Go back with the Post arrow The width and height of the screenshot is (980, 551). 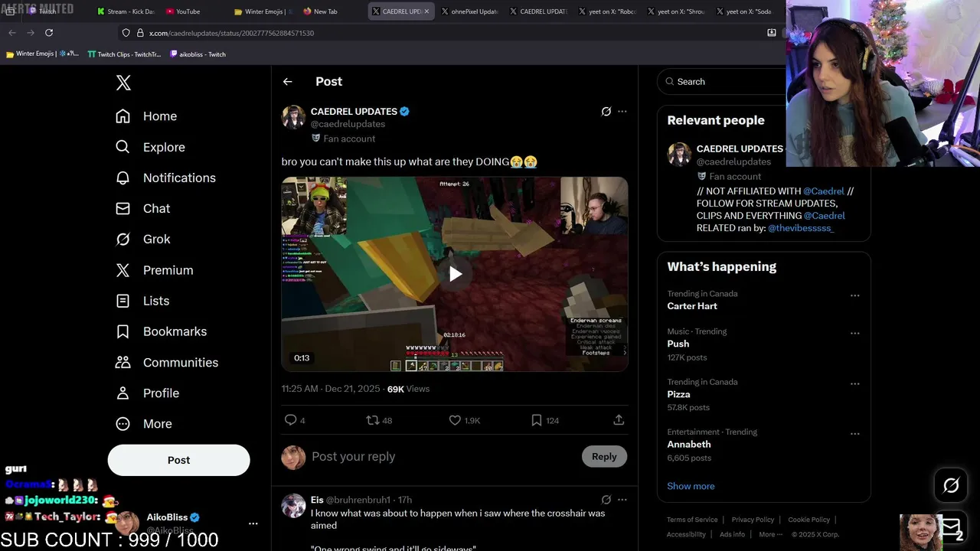(x=288, y=82)
